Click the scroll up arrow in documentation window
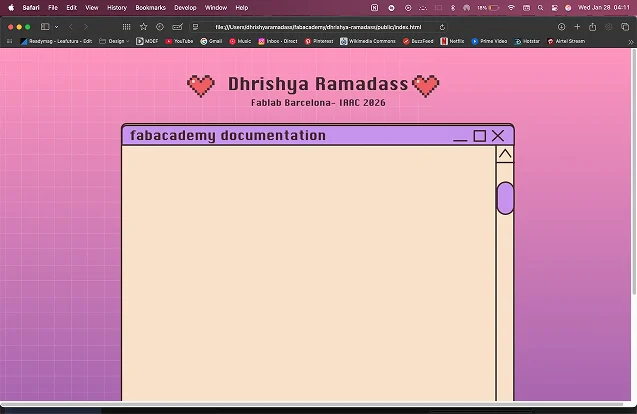The image size is (637, 414). 505,154
